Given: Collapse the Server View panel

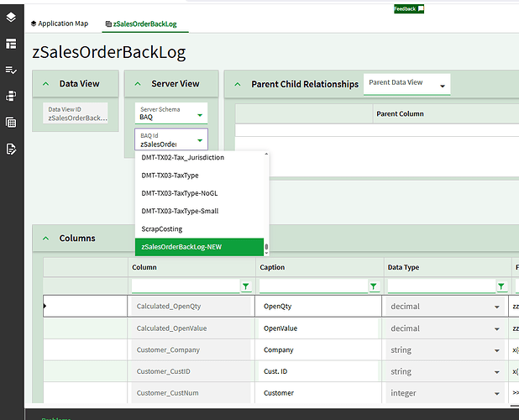Looking at the screenshot, I should click(138, 84).
